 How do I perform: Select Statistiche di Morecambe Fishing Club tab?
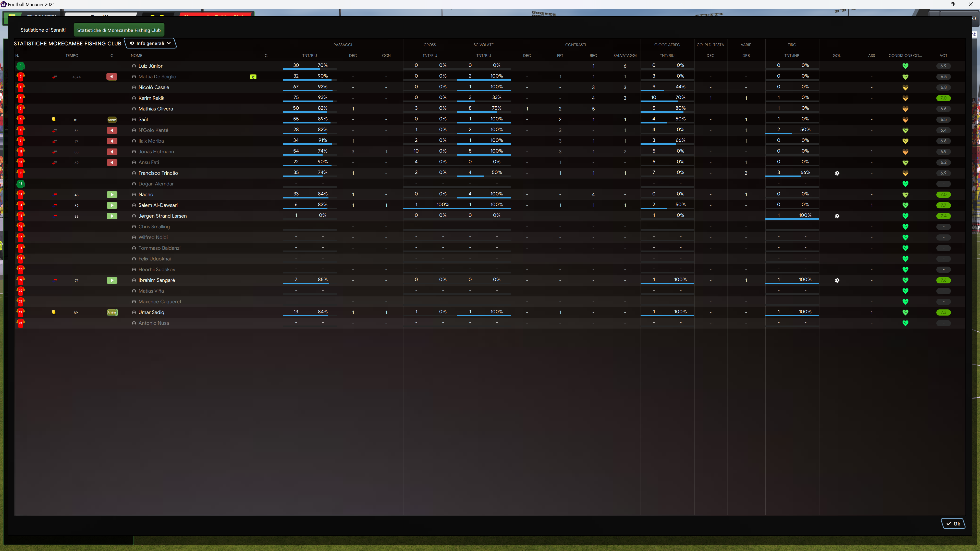(x=119, y=30)
